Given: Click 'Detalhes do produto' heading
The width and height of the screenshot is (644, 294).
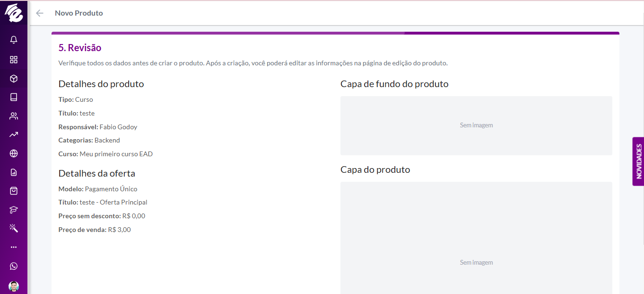Looking at the screenshot, I should click(101, 84).
